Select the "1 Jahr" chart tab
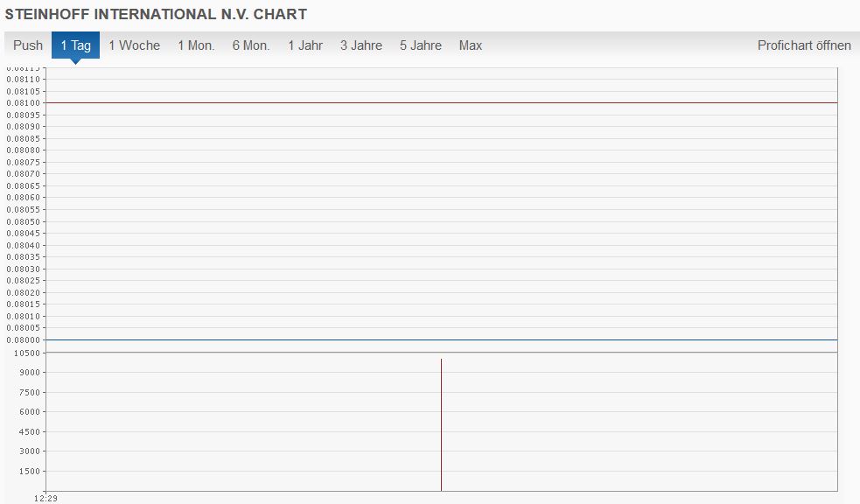The image size is (860, 504). pos(304,45)
